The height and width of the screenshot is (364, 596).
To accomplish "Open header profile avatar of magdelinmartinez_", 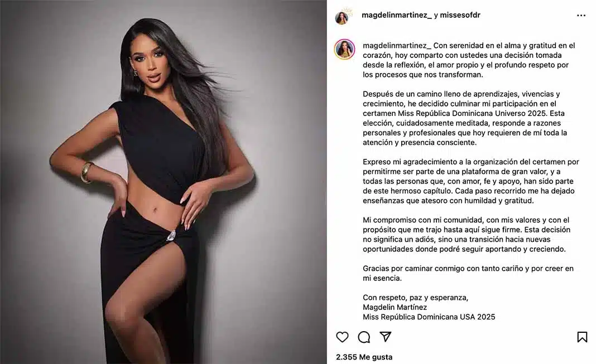I will coord(342,17).
